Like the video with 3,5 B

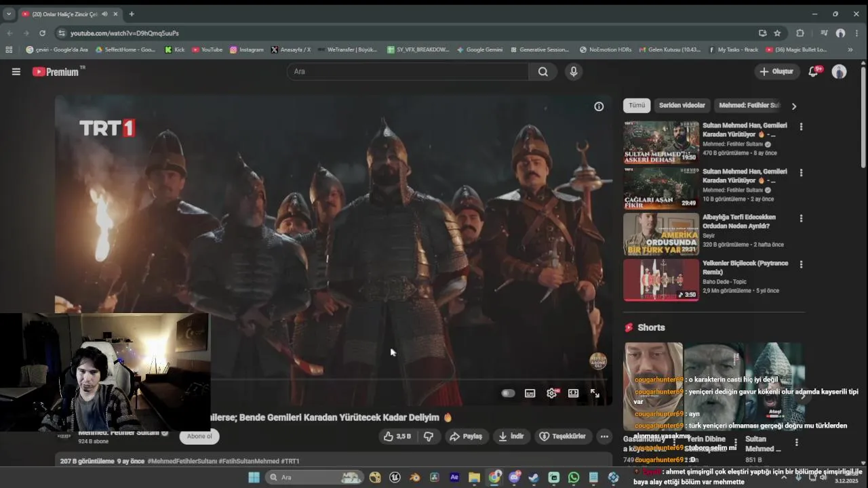[x=398, y=436]
